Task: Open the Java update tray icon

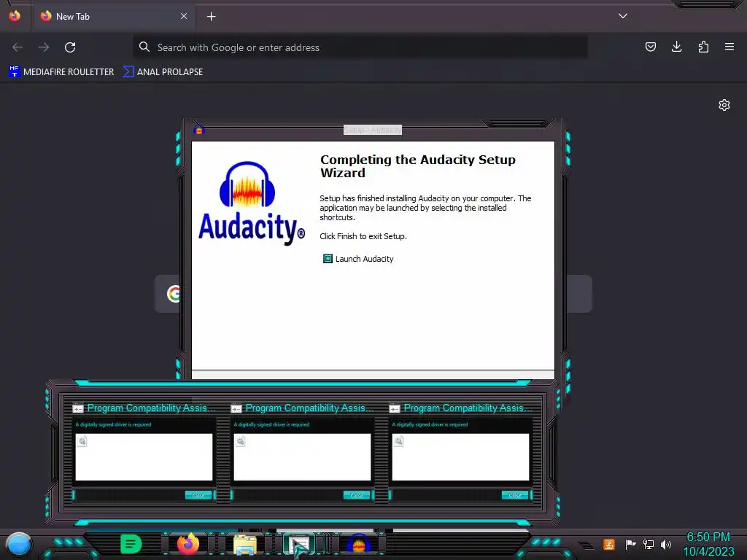Action: (609, 544)
